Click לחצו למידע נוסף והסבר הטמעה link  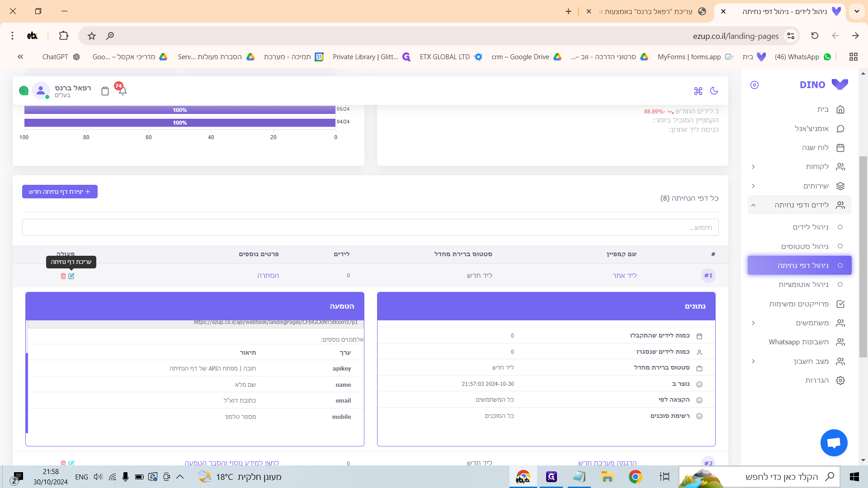click(231, 463)
